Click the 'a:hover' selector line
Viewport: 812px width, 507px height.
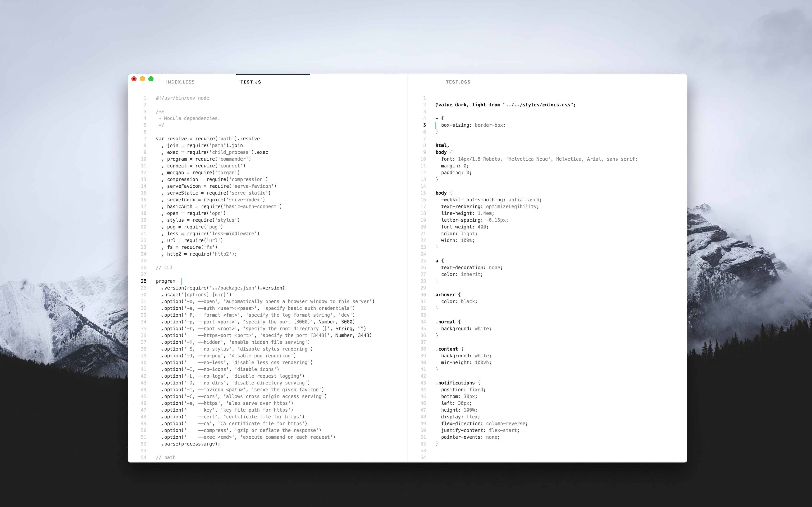click(445, 295)
